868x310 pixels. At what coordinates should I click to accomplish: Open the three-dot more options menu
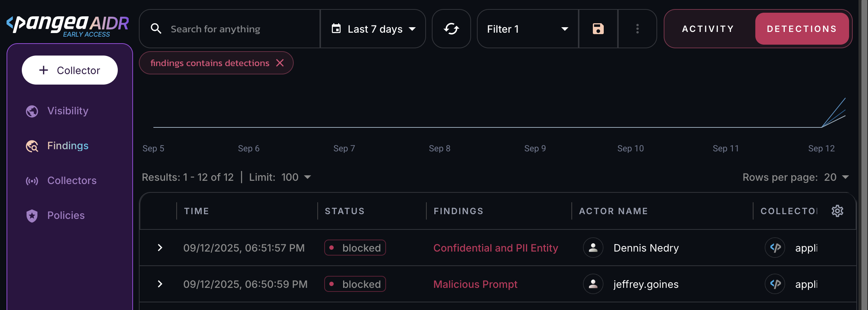point(637,29)
